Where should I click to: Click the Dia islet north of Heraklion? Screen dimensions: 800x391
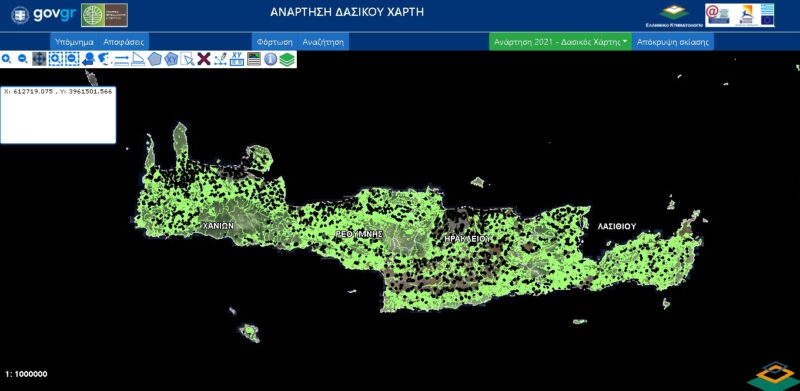pos(478,181)
